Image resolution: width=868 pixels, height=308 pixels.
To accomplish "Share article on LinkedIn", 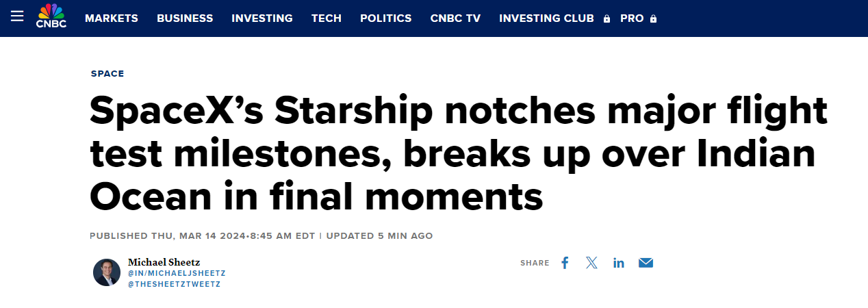I will [619, 263].
